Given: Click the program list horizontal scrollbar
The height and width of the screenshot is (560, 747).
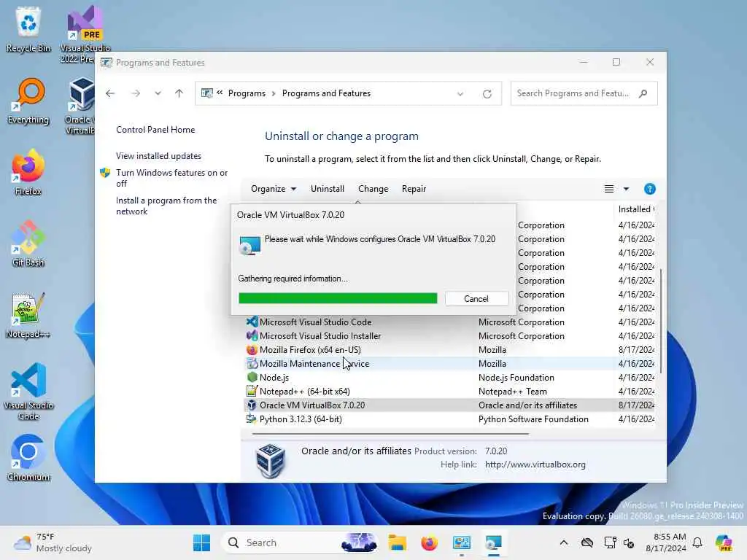Looking at the screenshot, I should (391, 434).
